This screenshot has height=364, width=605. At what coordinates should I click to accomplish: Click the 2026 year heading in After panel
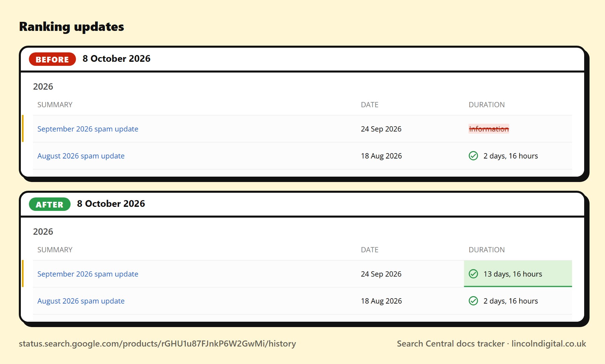(x=43, y=232)
